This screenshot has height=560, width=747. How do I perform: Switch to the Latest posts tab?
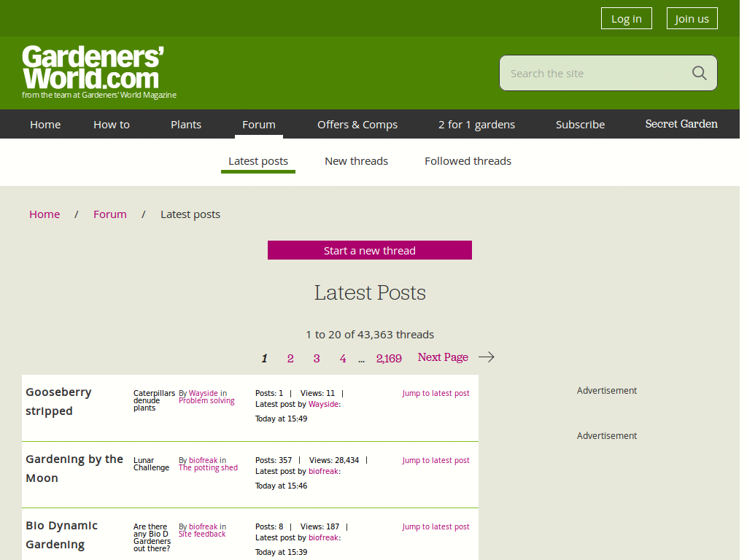point(258,161)
